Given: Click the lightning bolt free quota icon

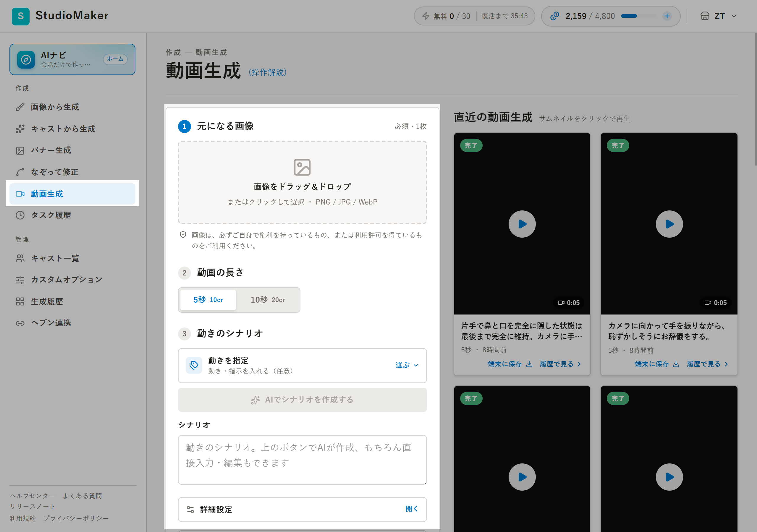Looking at the screenshot, I should click(426, 16).
